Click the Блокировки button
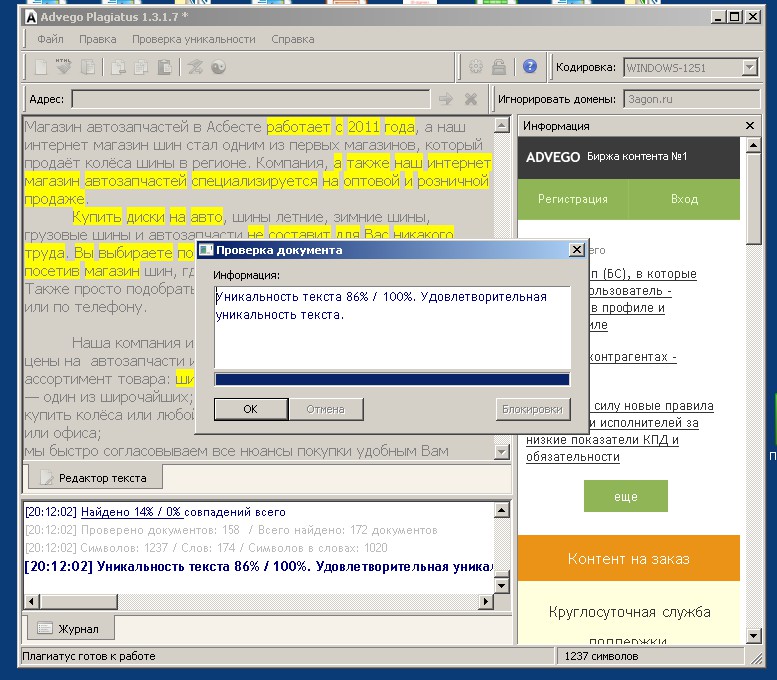 click(533, 409)
